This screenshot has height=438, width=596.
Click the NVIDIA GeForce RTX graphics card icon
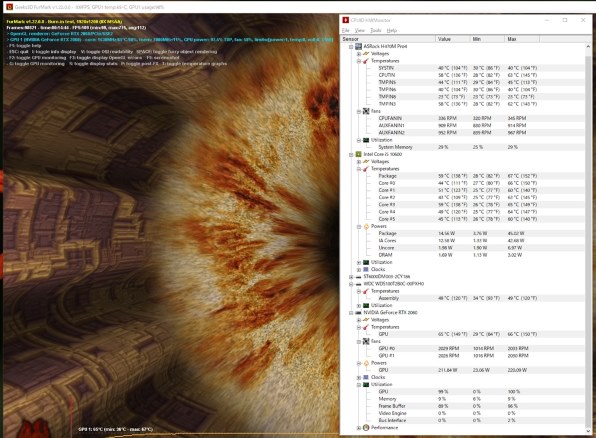(358, 313)
